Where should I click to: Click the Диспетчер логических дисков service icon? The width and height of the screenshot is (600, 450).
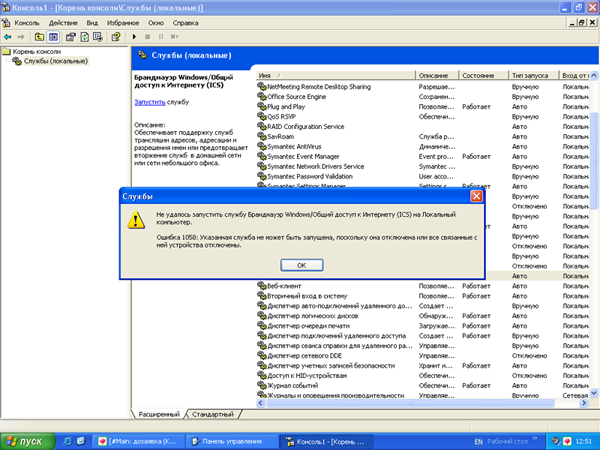tap(262, 315)
